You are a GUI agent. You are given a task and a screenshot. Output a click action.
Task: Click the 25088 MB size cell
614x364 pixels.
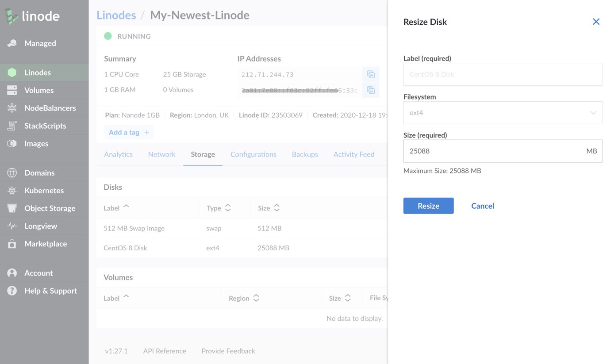click(273, 248)
